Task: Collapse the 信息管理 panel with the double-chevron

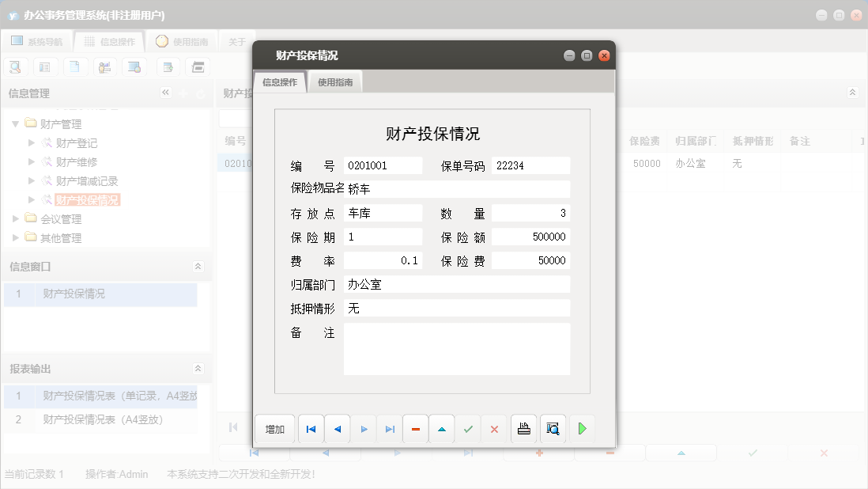Action: [x=166, y=93]
